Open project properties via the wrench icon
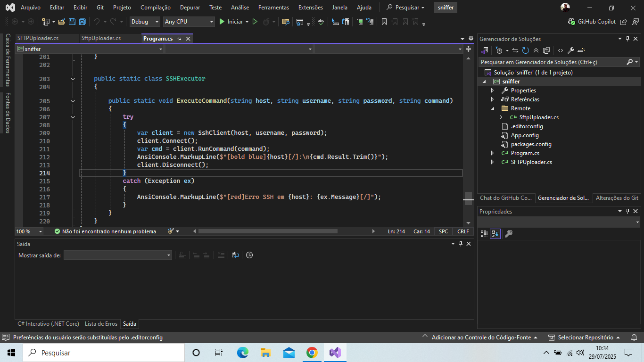The width and height of the screenshot is (644, 362). (570, 50)
